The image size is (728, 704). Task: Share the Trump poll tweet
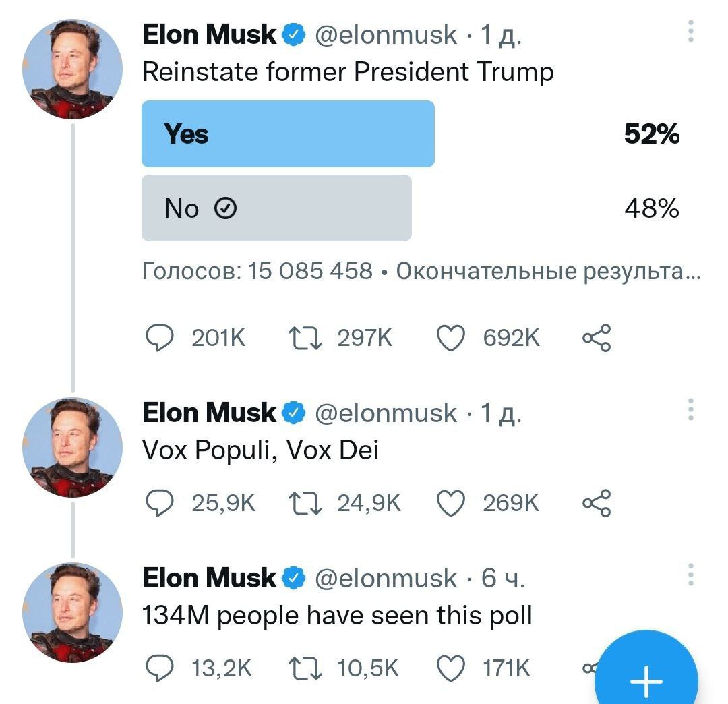(596, 337)
